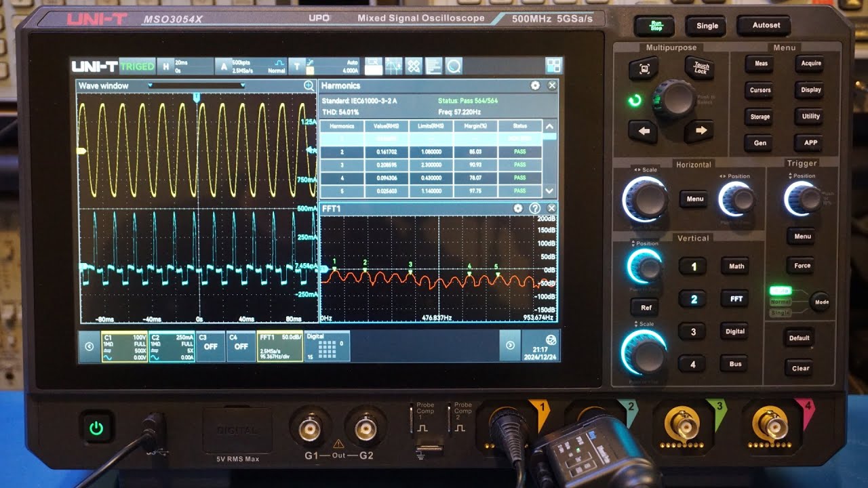
Task: Push the Math button
Action: click(x=736, y=266)
